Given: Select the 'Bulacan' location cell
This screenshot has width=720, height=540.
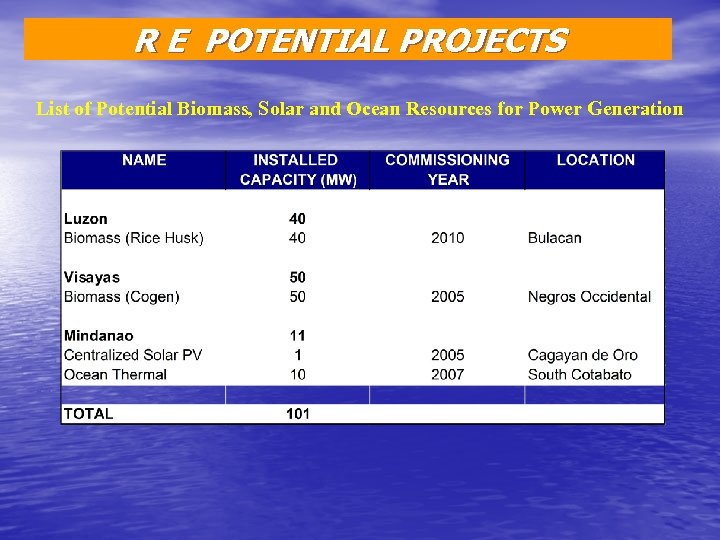Looking at the screenshot, I should pyautogui.click(x=555, y=238).
